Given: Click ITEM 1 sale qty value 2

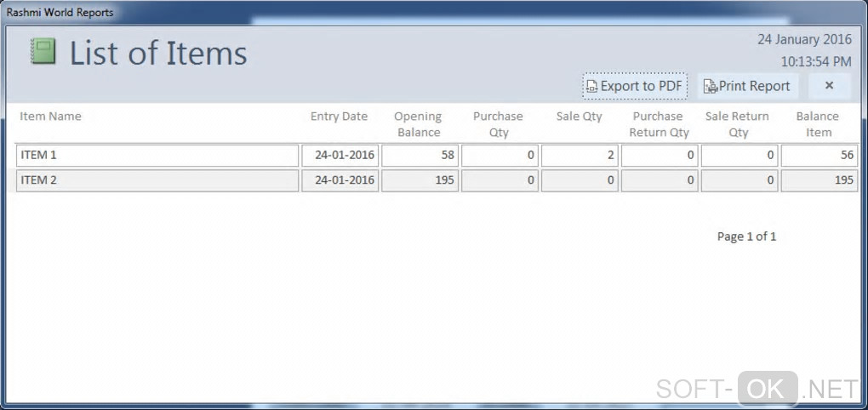Looking at the screenshot, I should pyautogui.click(x=580, y=156).
